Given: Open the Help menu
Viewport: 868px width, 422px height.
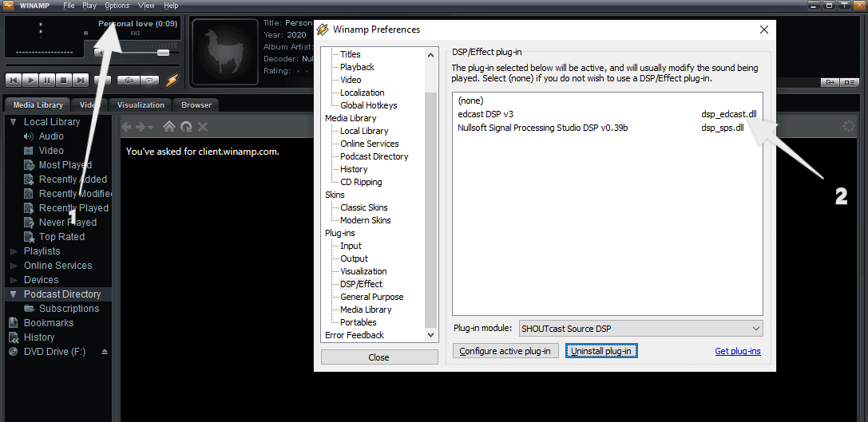Looking at the screenshot, I should [171, 5].
